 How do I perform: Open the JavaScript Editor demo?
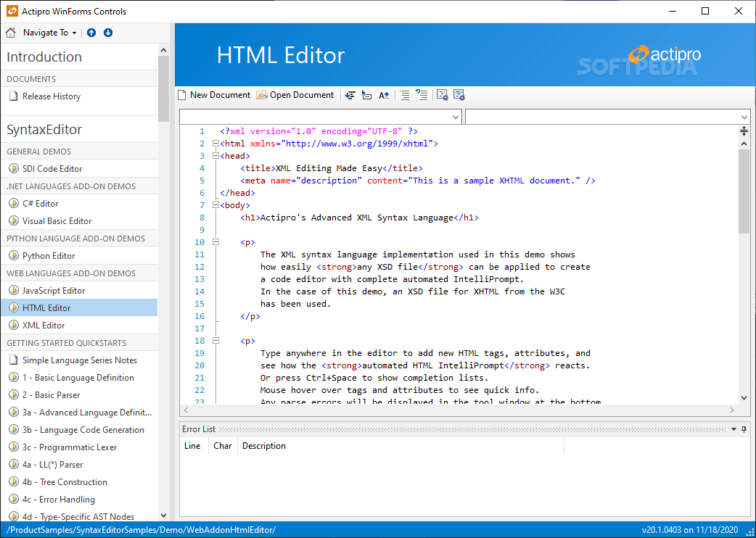[x=79, y=291]
